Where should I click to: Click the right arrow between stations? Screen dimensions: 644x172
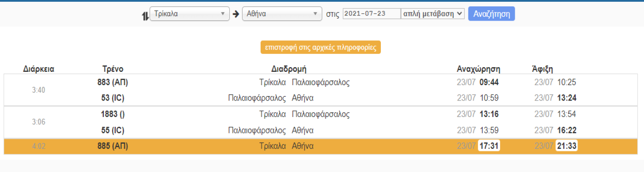pyautogui.click(x=236, y=14)
